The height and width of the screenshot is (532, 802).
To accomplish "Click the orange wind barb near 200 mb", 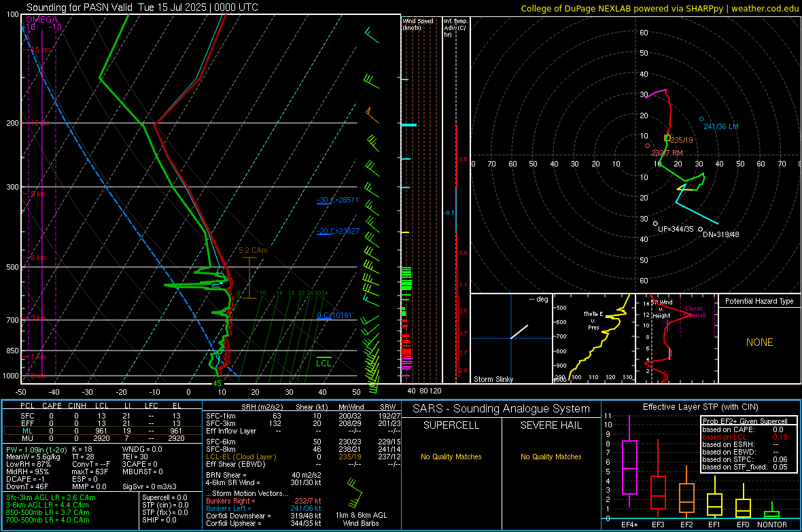I will coord(372,115).
